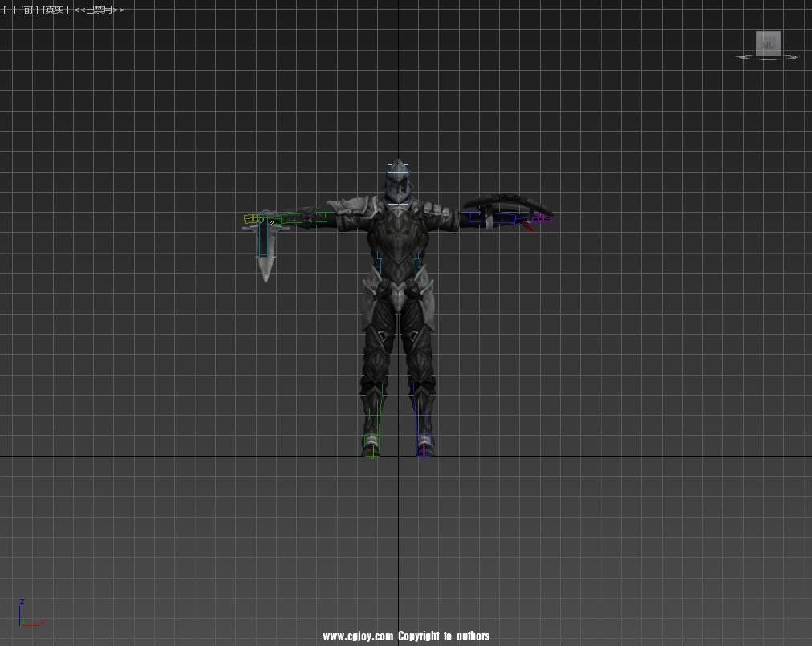Click the <<已禁用>> viewport label
This screenshot has height=646, width=812.
point(99,10)
